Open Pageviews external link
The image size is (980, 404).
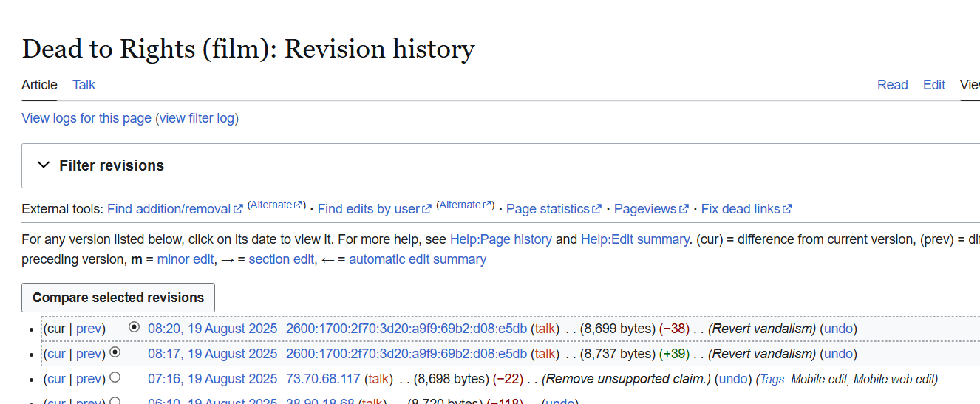coord(651,209)
